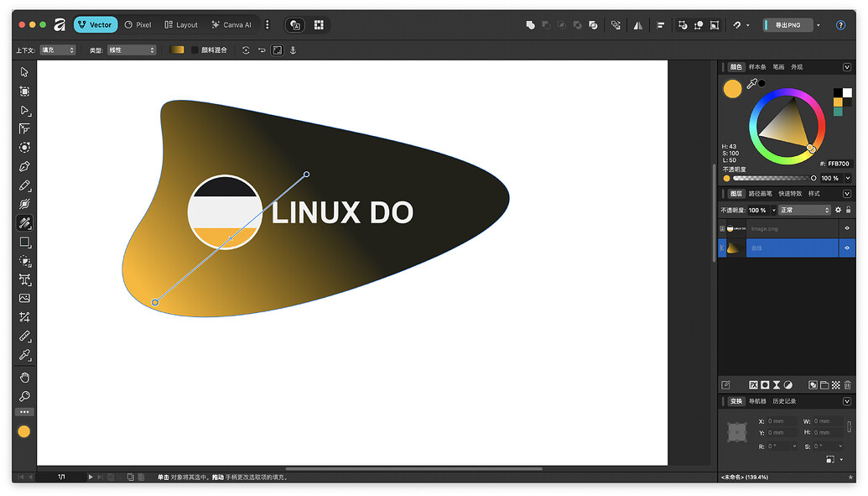Expand the Transform panel options menu
868x496 pixels.
[846, 401]
